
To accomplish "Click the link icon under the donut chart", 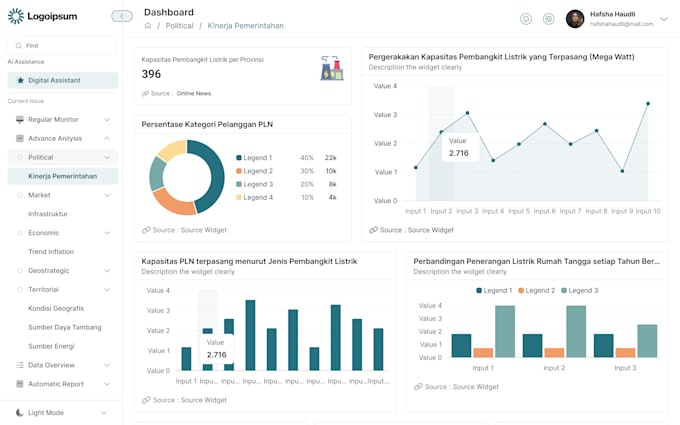I will pos(146,230).
